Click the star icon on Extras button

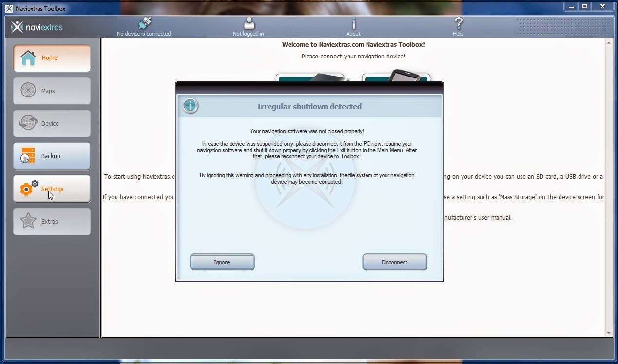[x=28, y=221]
